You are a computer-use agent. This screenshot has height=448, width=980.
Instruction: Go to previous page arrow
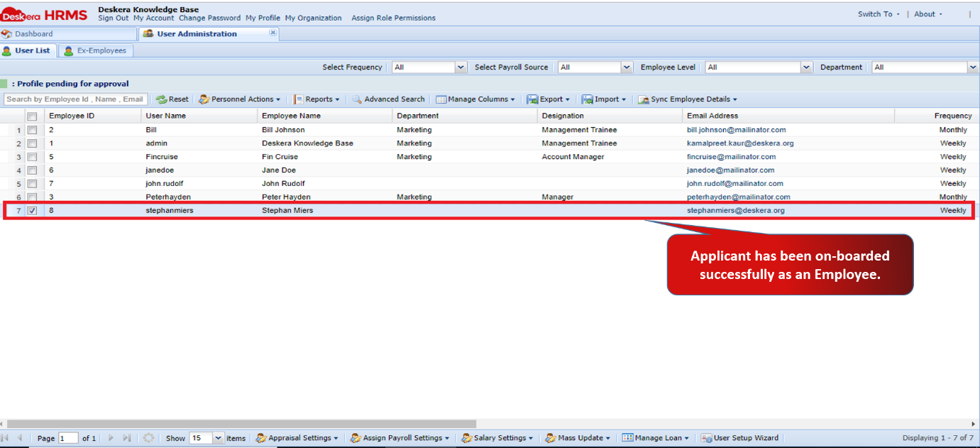click(x=20, y=438)
